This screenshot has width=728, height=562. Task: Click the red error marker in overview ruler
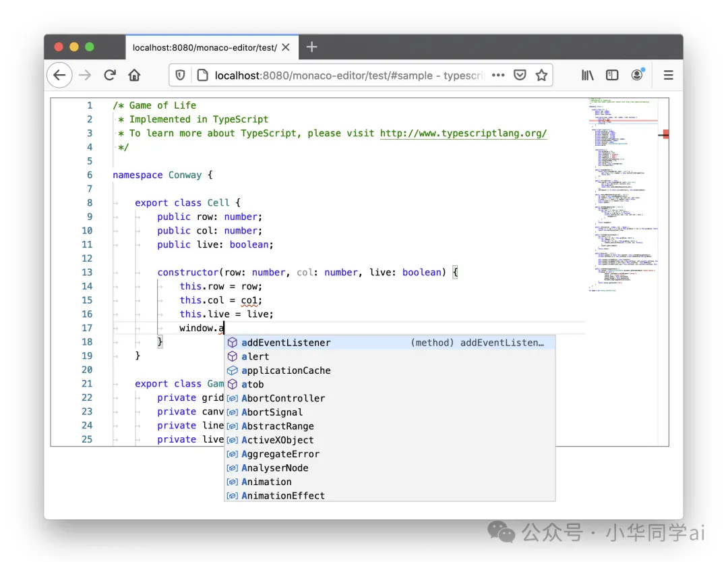pos(666,134)
